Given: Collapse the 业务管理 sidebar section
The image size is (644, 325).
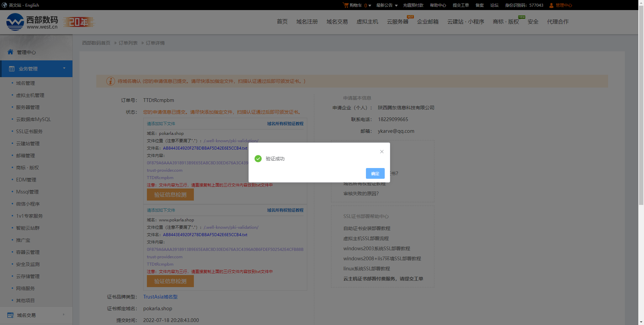Looking at the screenshot, I should click(64, 68).
